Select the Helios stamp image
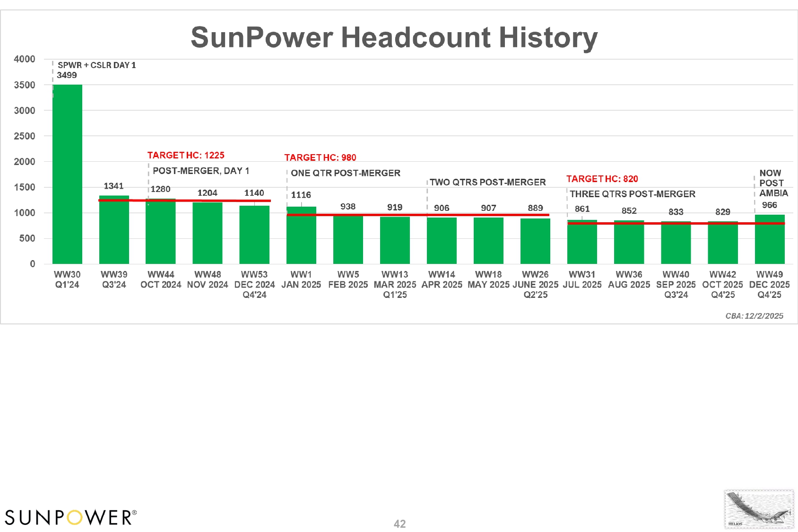Viewport: 798px width, 532px height. pyautogui.click(x=759, y=509)
